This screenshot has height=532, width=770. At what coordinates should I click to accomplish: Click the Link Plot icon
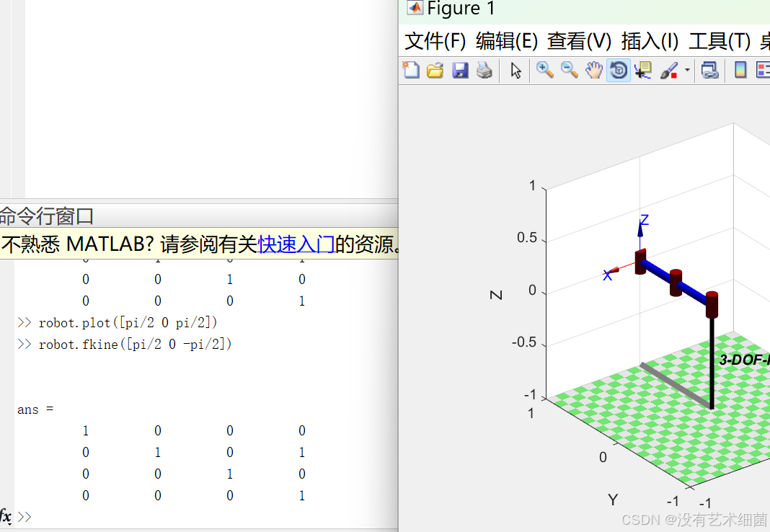709,70
